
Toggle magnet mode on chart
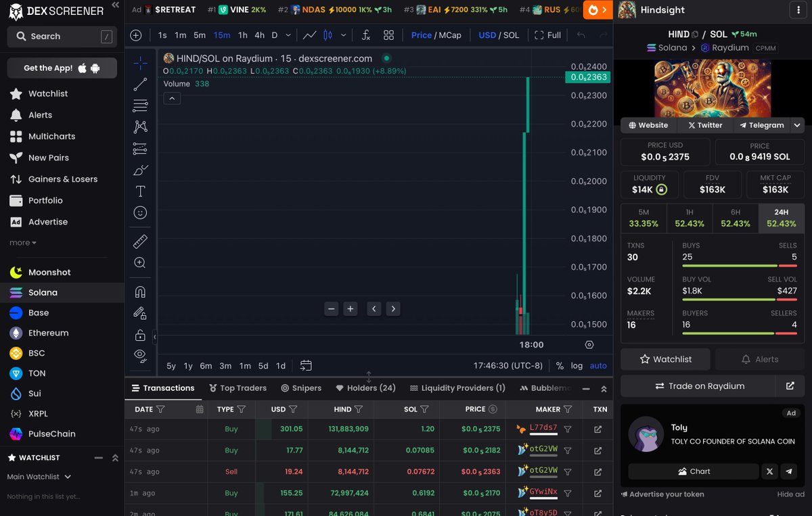140,292
